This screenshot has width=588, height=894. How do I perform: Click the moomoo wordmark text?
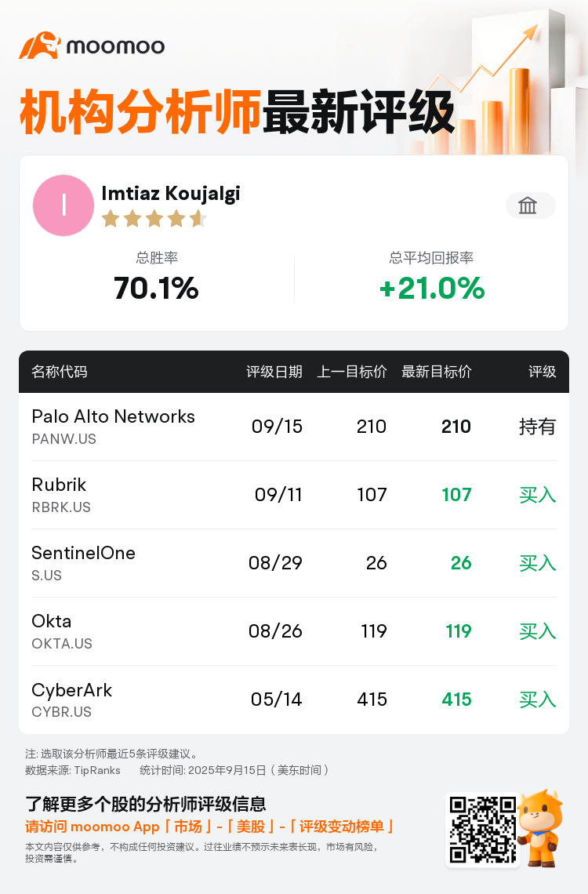[x=115, y=46]
